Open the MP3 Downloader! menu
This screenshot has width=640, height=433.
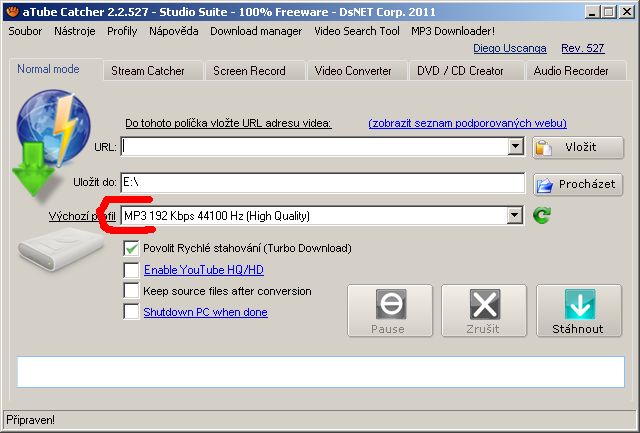pyautogui.click(x=453, y=31)
